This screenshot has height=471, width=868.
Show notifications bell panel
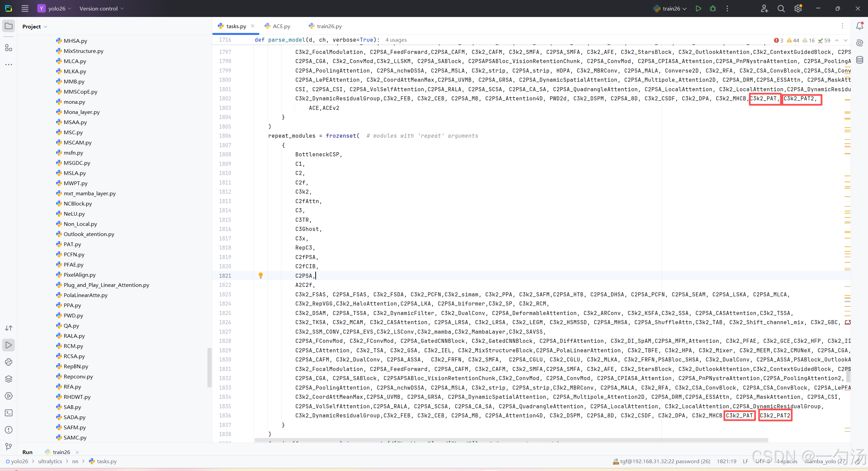(x=860, y=26)
